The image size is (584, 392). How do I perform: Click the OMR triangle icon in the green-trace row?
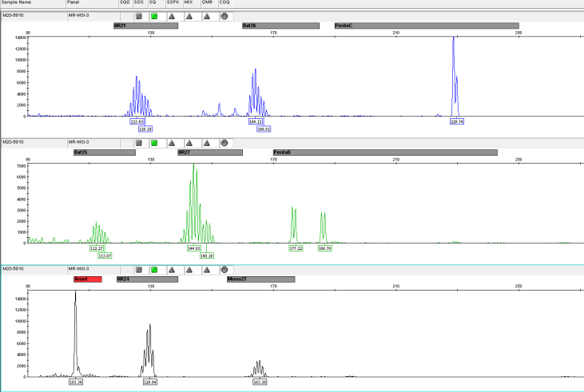(207, 143)
